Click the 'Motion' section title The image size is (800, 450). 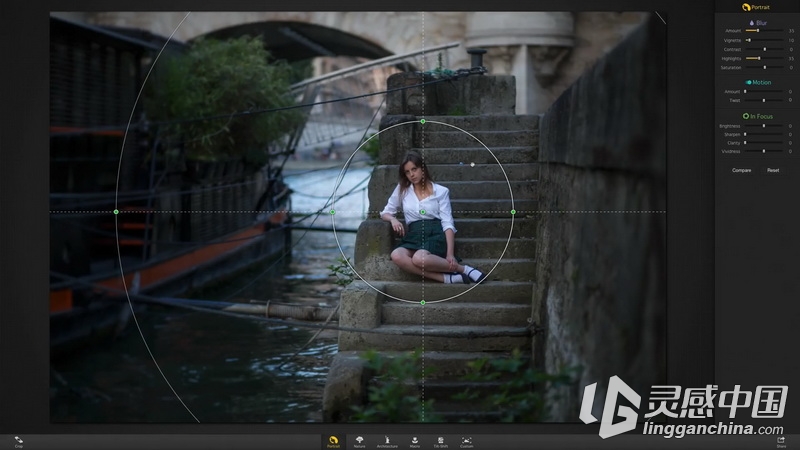click(762, 82)
